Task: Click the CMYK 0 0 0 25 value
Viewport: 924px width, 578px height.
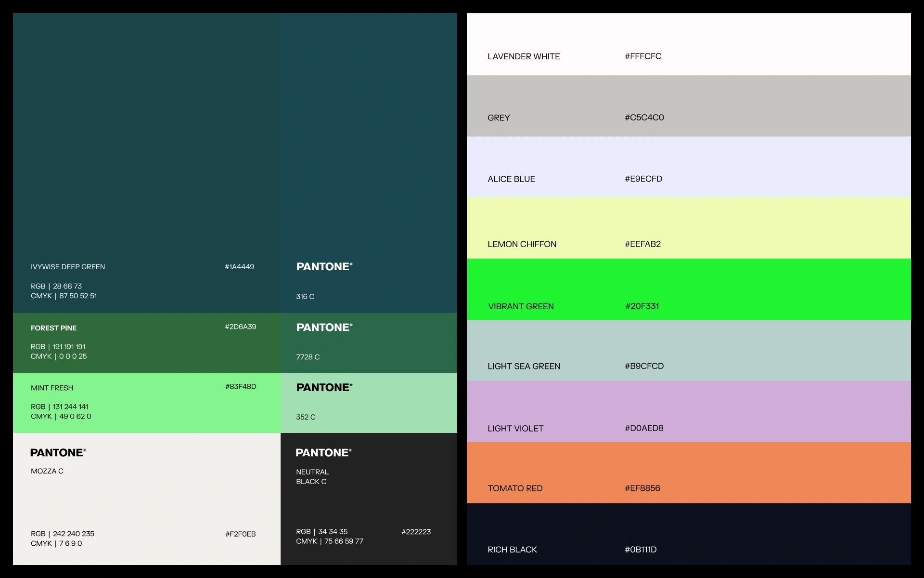Action: click(x=59, y=356)
